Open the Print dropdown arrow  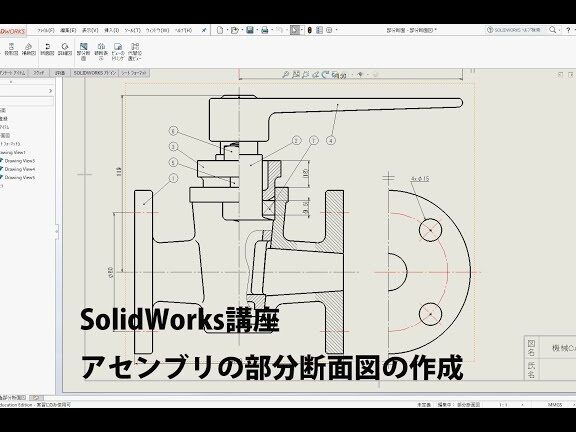tap(272, 30)
